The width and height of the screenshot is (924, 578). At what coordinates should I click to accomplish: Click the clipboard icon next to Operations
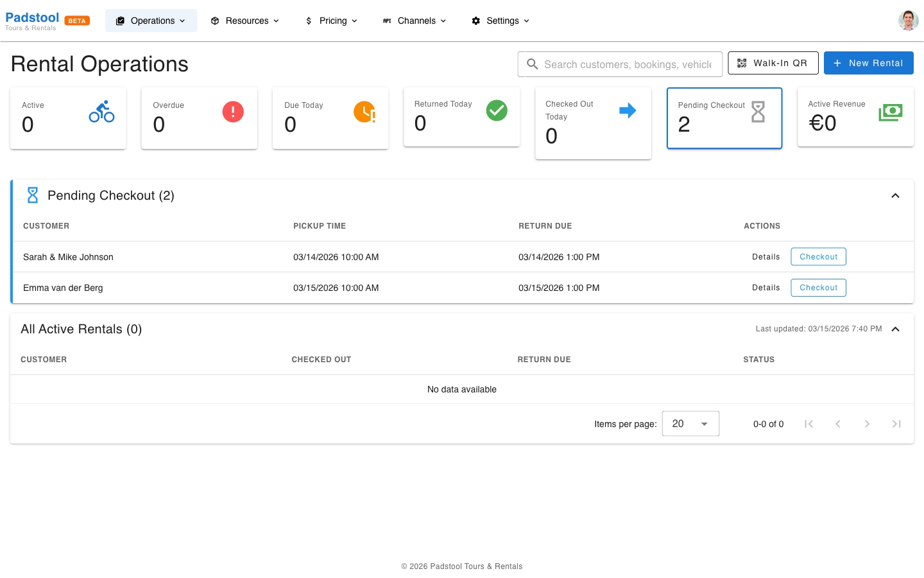(x=120, y=21)
